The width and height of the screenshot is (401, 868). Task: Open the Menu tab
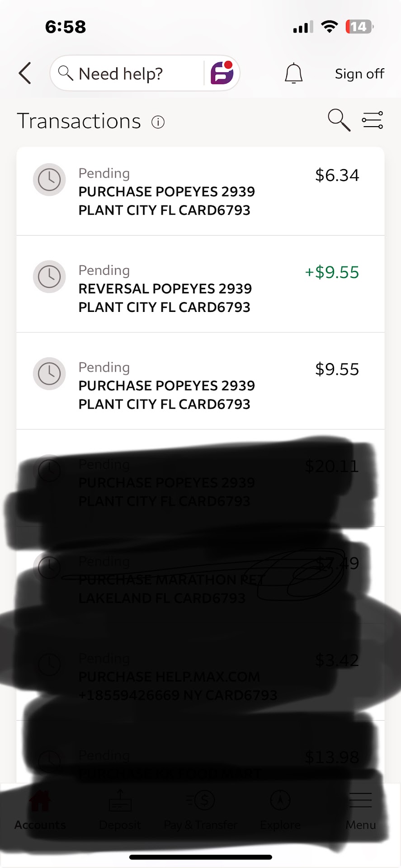(361, 811)
